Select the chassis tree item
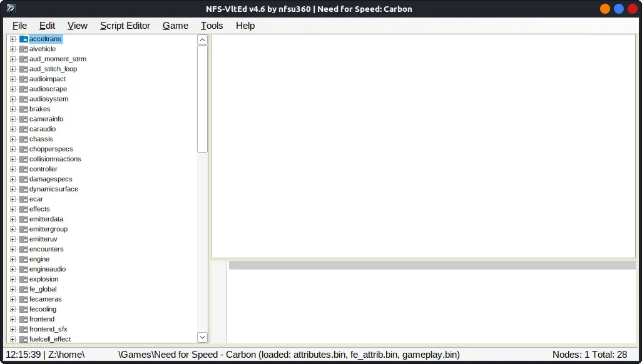 click(x=41, y=139)
